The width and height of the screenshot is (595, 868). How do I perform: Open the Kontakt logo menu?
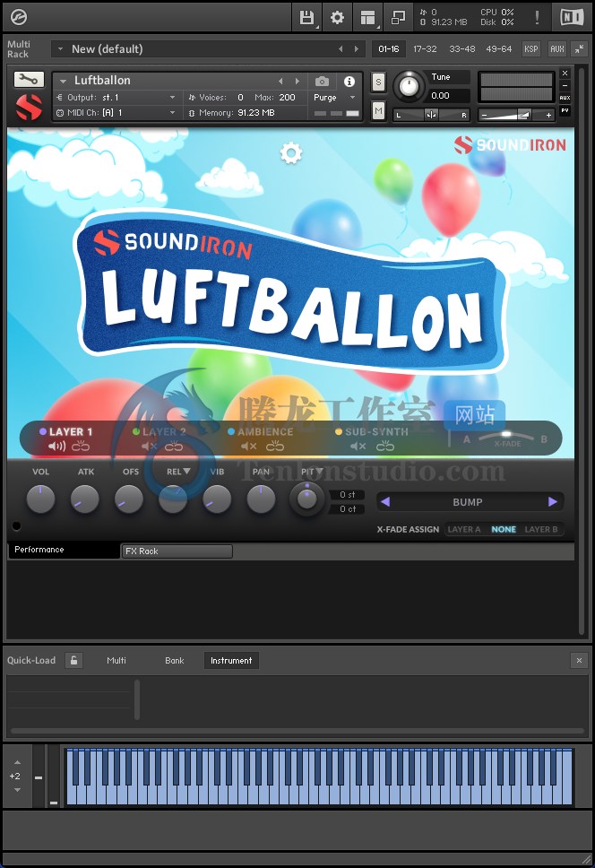[19, 17]
